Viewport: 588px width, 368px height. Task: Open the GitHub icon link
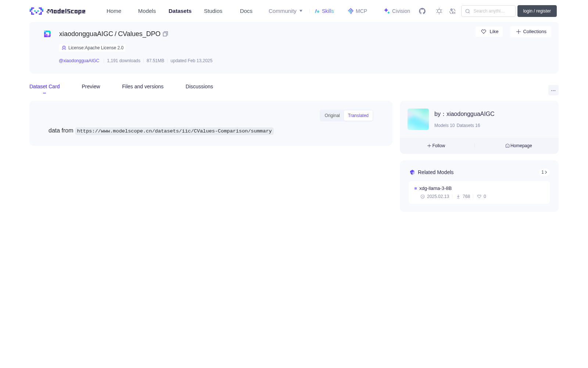(x=422, y=11)
